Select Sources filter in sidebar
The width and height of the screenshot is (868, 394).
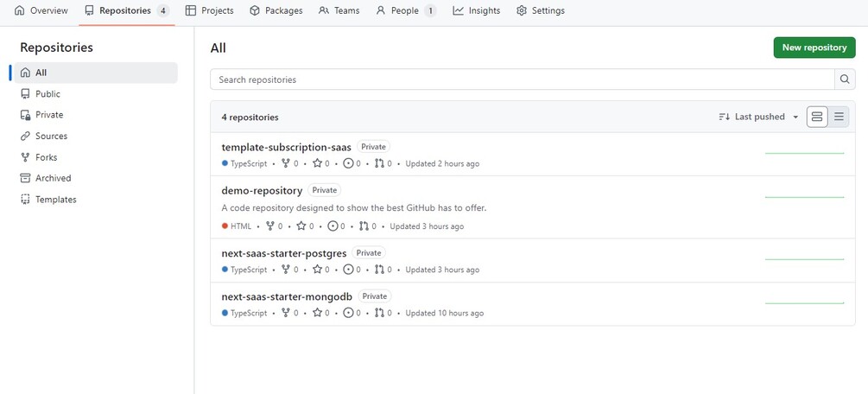click(x=51, y=137)
